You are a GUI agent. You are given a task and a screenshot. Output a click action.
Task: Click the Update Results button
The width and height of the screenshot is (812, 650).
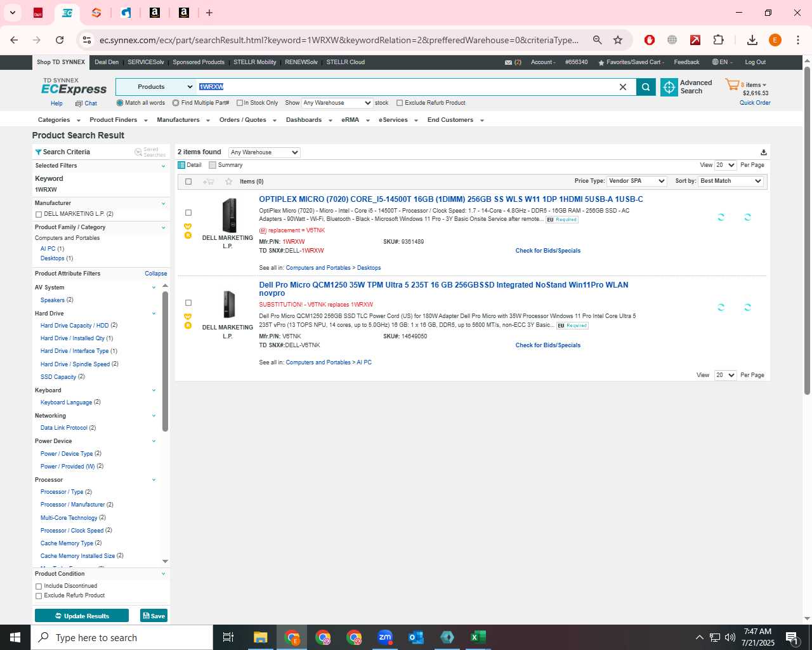tap(82, 616)
